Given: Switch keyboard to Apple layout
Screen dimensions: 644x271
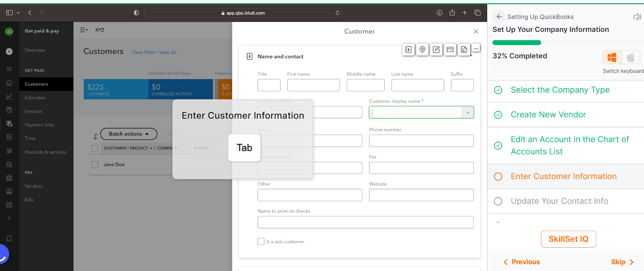Looking at the screenshot, I should (631, 58).
